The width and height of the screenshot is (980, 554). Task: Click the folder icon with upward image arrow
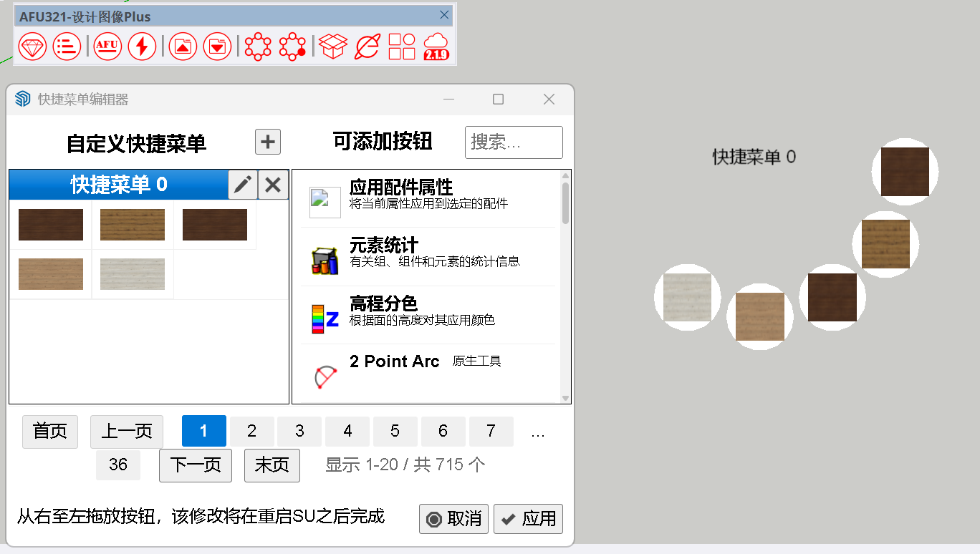pyautogui.click(x=183, y=46)
